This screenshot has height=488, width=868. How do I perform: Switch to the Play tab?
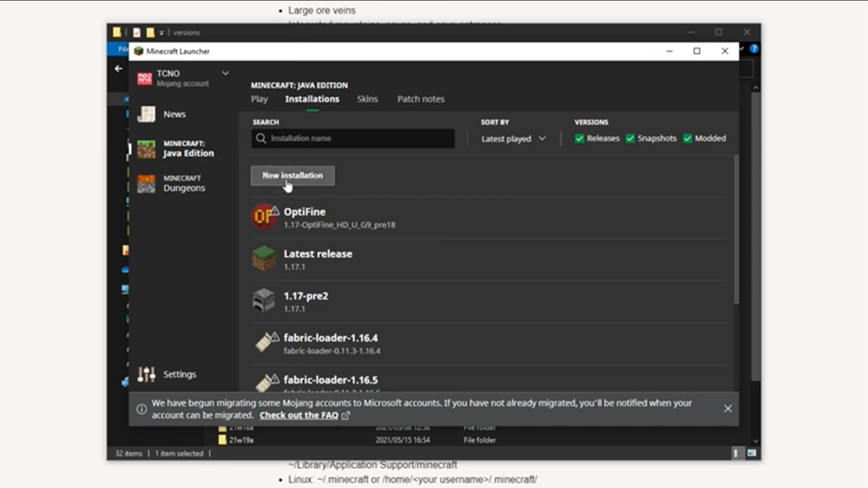(x=259, y=99)
